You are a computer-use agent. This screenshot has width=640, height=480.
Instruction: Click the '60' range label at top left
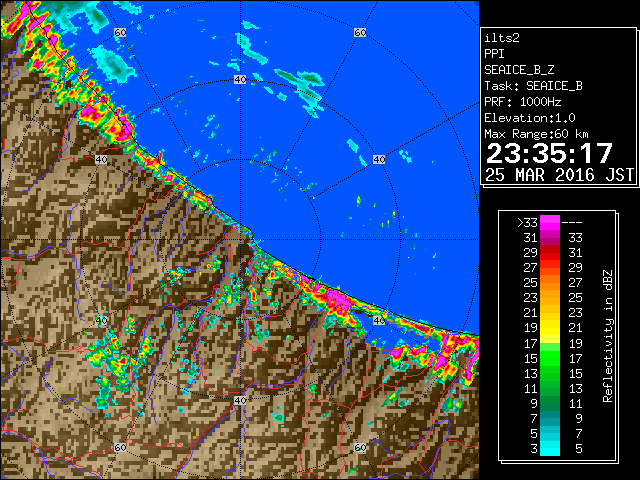pos(120,33)
